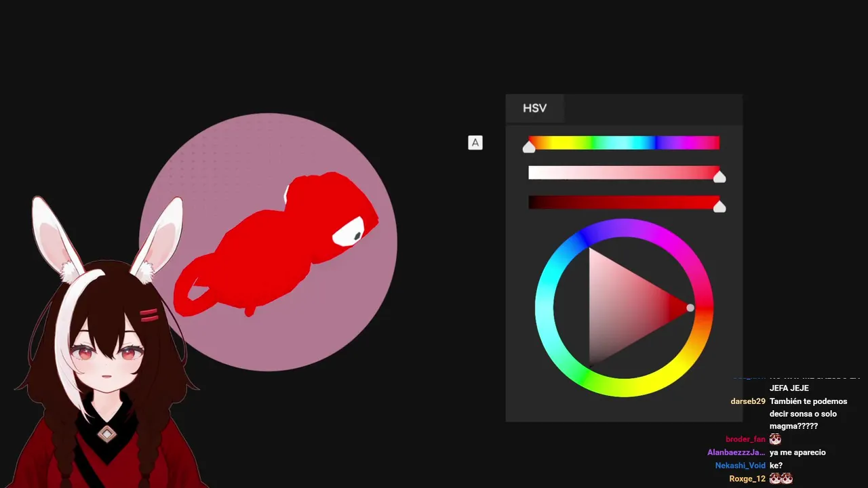
Task: Click the white-to-red saturation gradient bar
Action: [x=624, y=172]
